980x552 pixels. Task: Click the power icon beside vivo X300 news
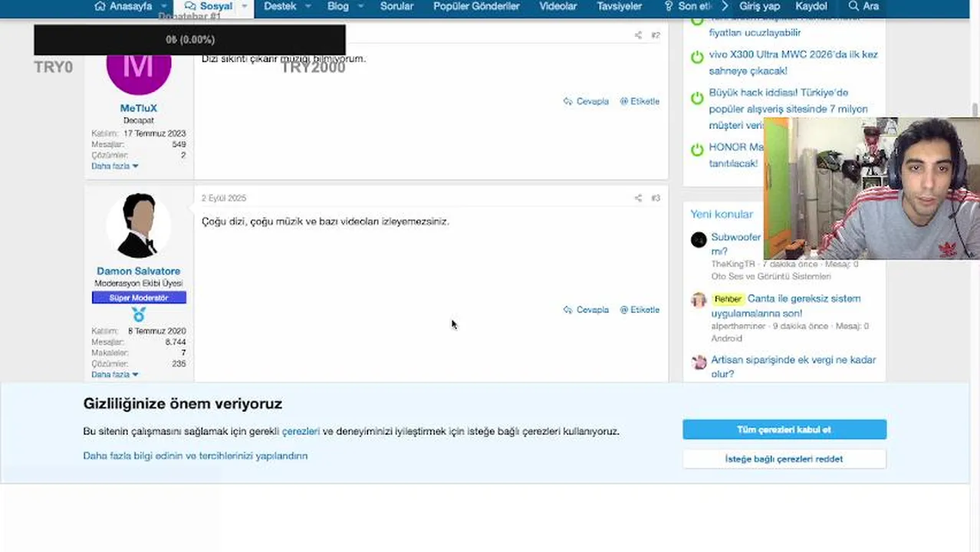(697, 57)
